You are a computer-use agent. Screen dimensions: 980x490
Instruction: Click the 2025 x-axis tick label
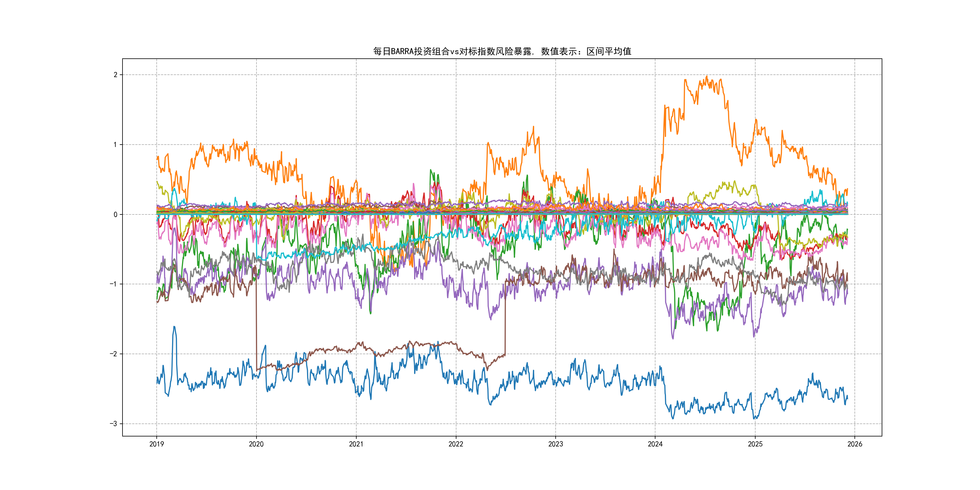point(755,444)
